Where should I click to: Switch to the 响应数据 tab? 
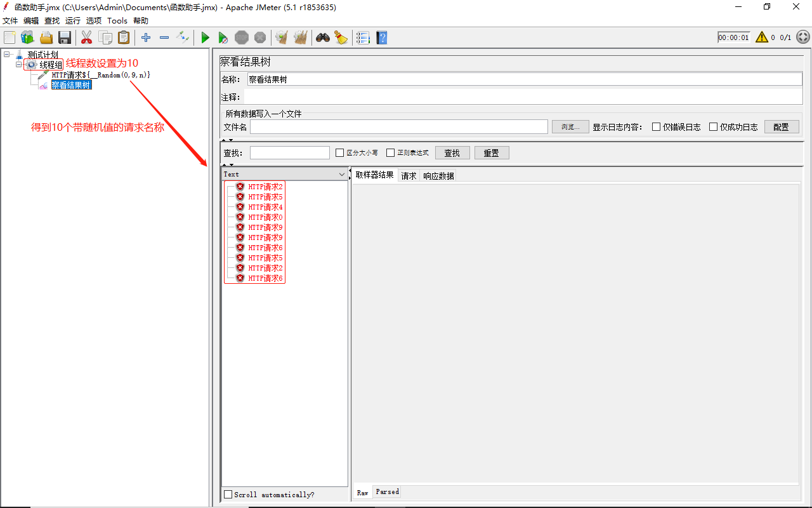pyautogui.click(x=439, y=176)
